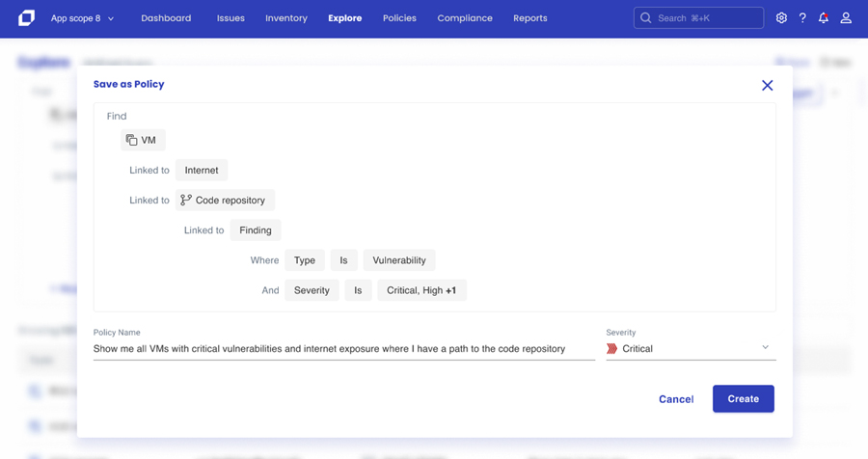Open notifications bell icon
This screenshot has height=459, width=868.
(824, 18)
